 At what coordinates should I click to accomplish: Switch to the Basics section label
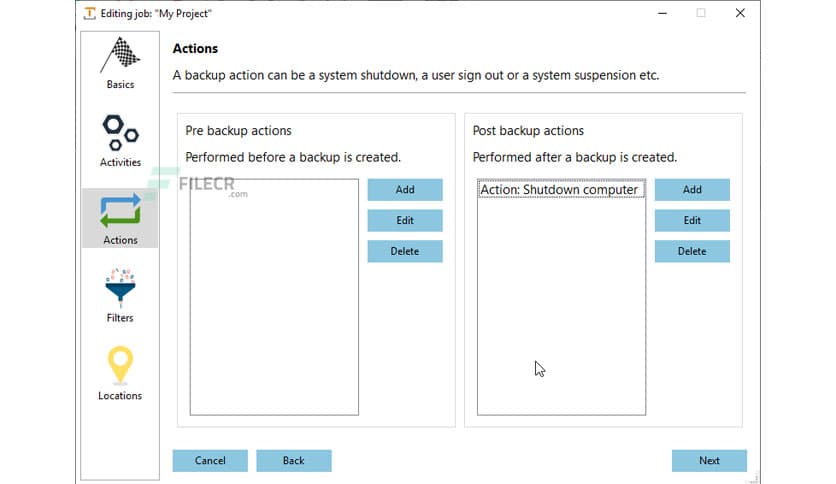pos(120,85)
